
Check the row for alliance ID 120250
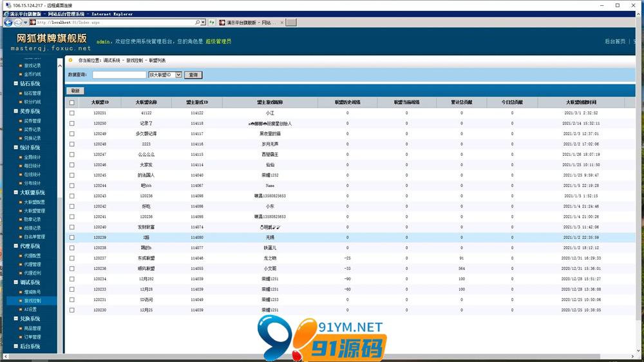(x=72, y=123)
